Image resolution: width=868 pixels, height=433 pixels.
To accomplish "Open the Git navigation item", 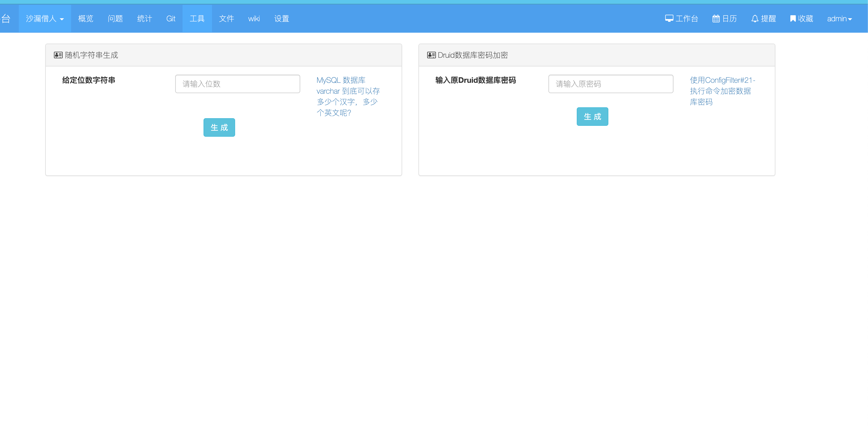I will [x=171, y=19].
